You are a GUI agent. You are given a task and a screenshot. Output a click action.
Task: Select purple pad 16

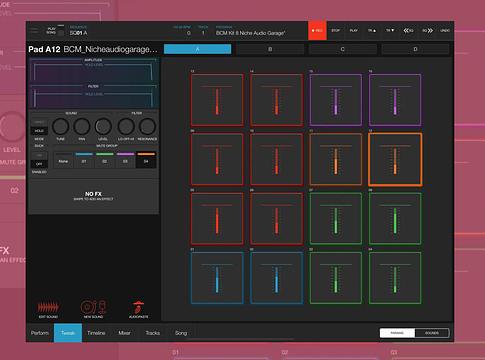[395, 100]
